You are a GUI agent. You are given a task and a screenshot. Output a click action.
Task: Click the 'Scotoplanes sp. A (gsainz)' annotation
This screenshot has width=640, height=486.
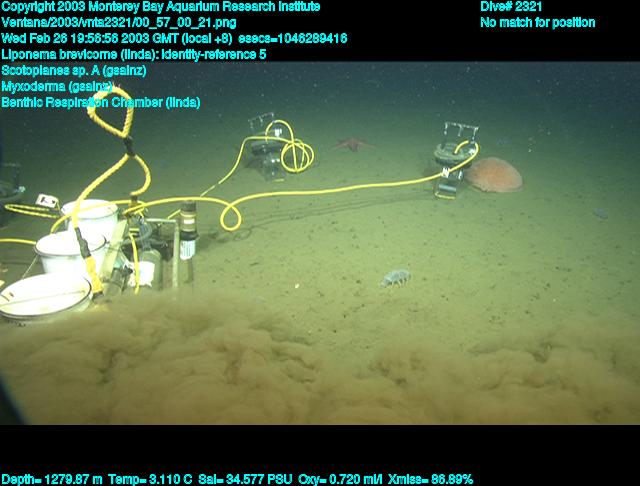click(x=74, y=71)
